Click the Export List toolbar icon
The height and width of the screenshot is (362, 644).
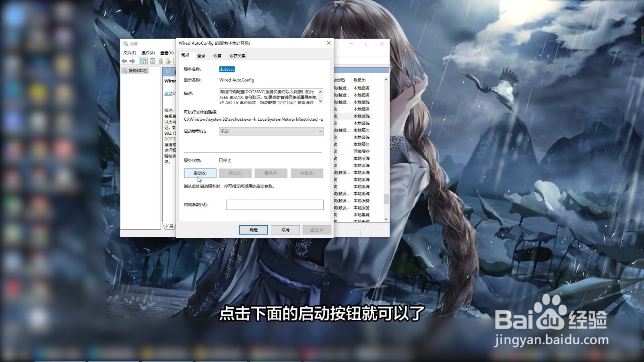(168, 61)
